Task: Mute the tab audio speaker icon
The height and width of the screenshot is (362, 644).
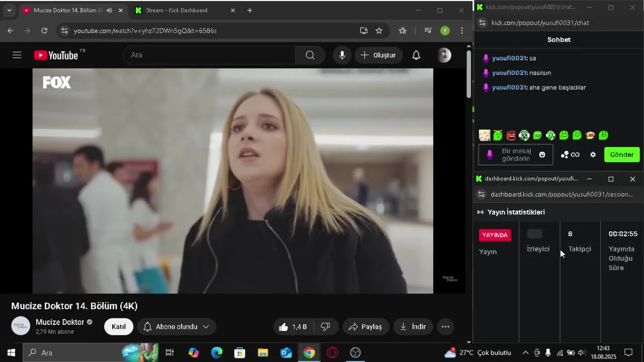Action: [x=109, y=11]
